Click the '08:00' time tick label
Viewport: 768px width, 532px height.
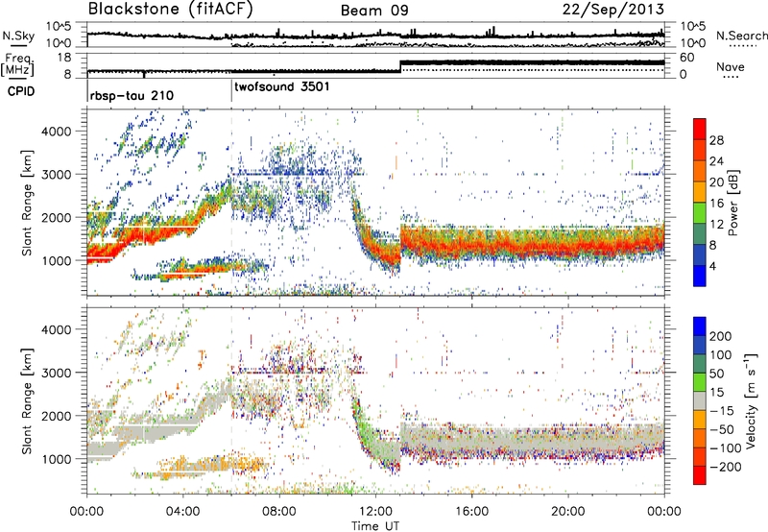coord(279,512)
